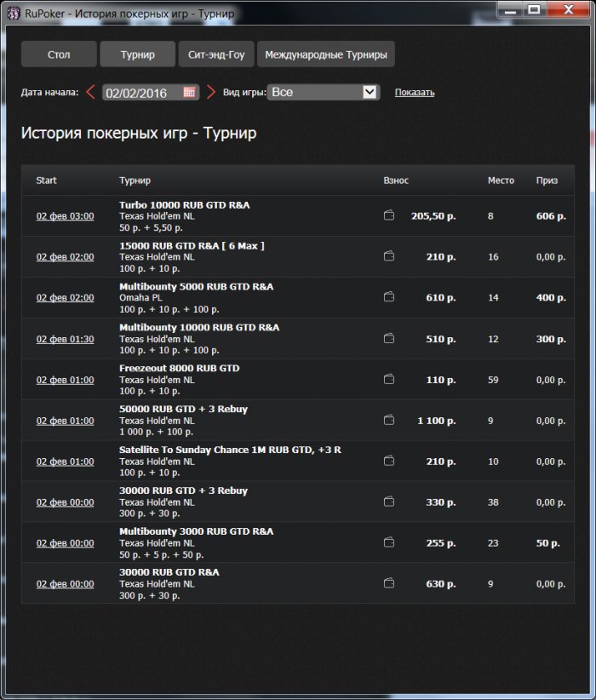Click the date input field 02/02/2016
This screenshot has width=596, height=700.
141,92
